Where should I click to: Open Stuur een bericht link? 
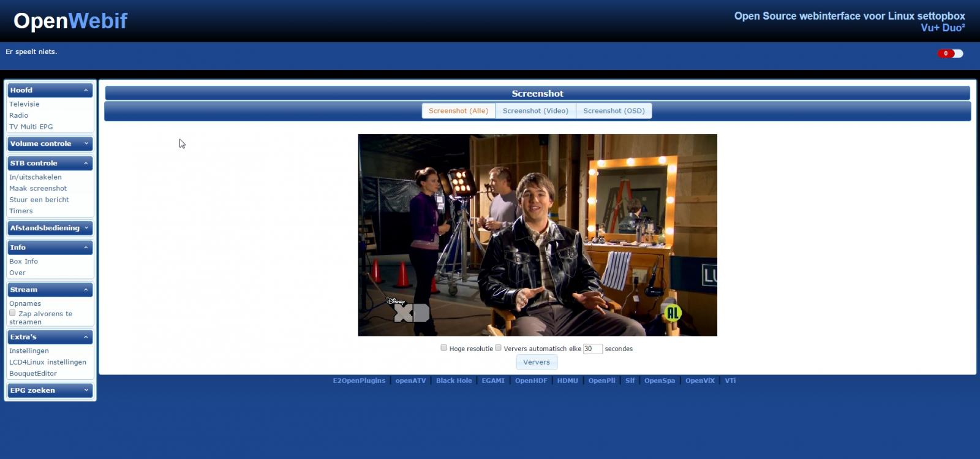(39, 200)
